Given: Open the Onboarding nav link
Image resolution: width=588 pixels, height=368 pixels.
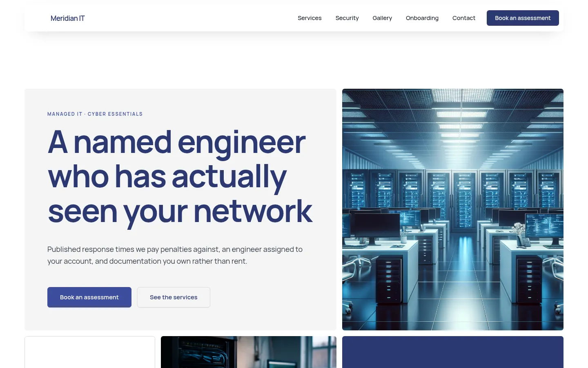Looking at the screenshot, I should coord(422,18).
